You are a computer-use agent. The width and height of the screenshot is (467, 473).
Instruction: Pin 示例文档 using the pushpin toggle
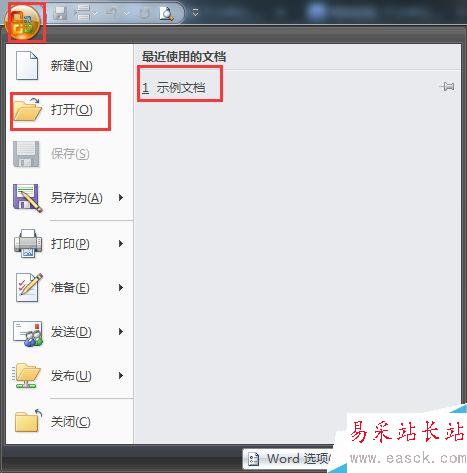click(447, 87)
